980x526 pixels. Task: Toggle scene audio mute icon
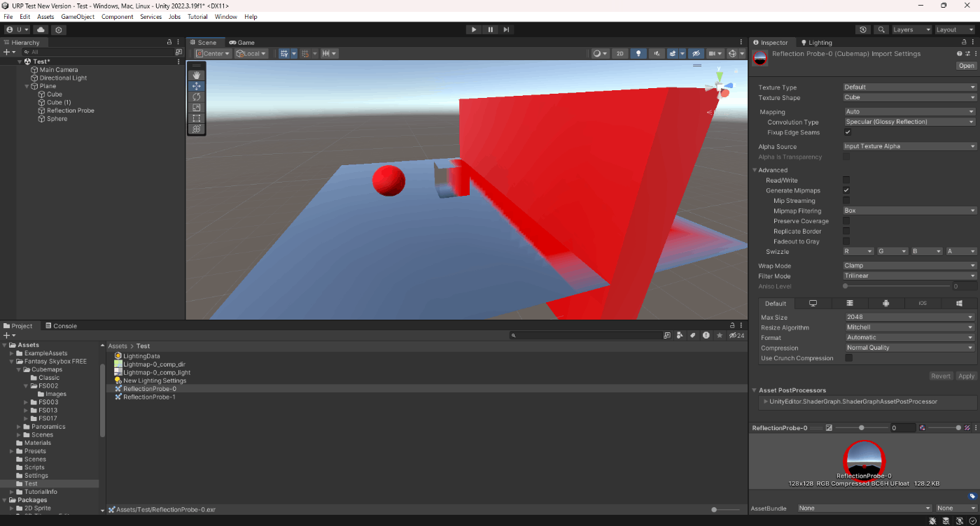657,53
